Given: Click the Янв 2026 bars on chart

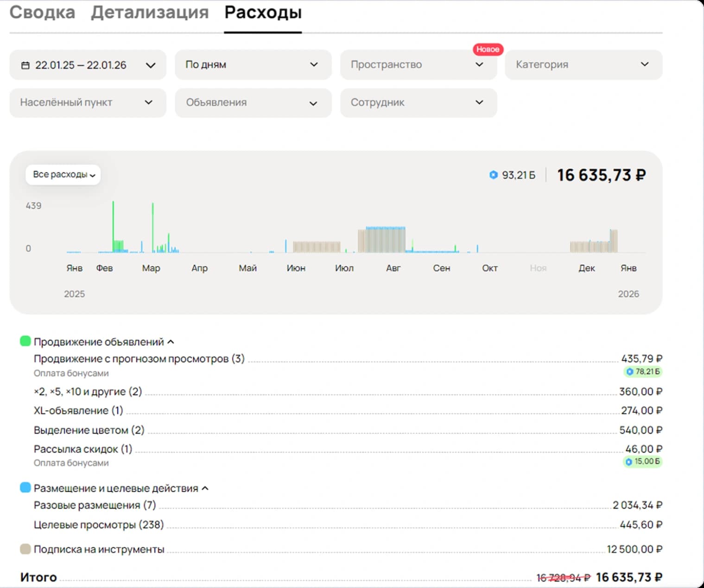Looking at the screenshot, I should click(614, 241).
